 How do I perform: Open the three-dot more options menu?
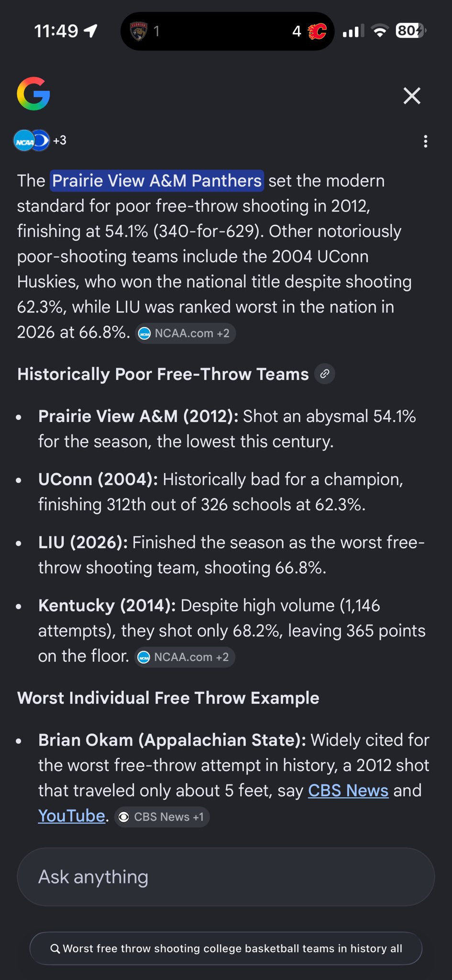click(425, 141)
